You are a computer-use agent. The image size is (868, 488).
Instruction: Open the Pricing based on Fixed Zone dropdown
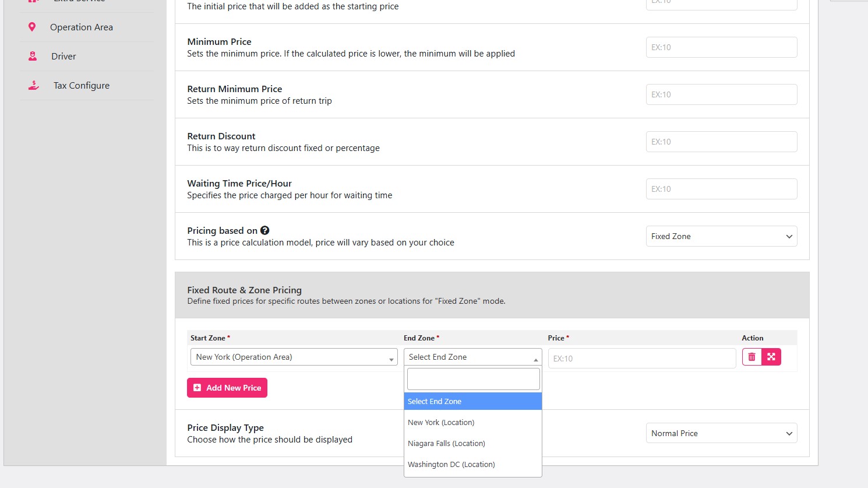coord(721,236)
